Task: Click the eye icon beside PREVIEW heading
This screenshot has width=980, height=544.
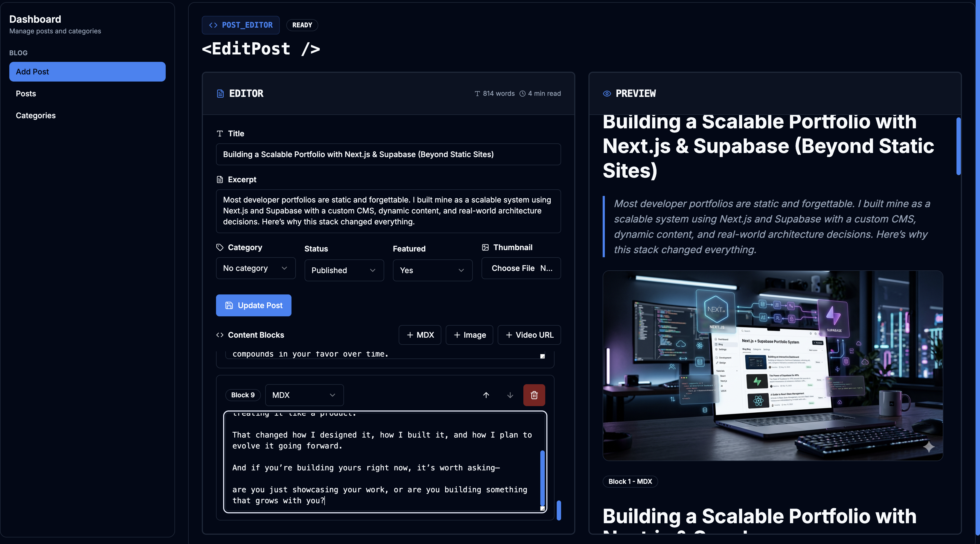Action: click(x=607, y=94)
